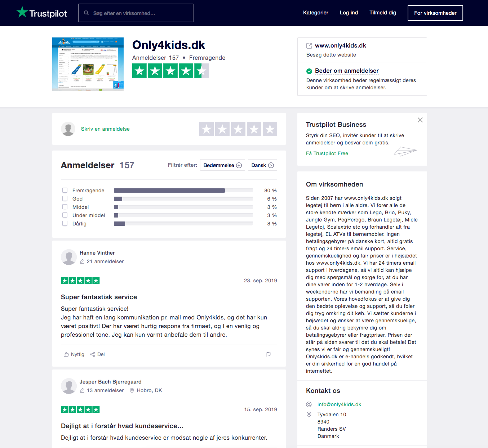Expand the Beder om anmeldelser info
The image size is (488, 448).
click(x=347, y=71)
